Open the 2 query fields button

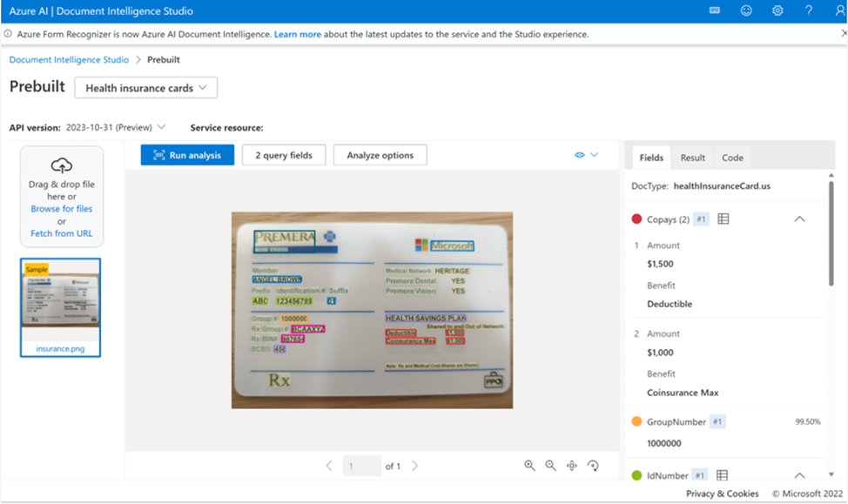click(284, 155)
